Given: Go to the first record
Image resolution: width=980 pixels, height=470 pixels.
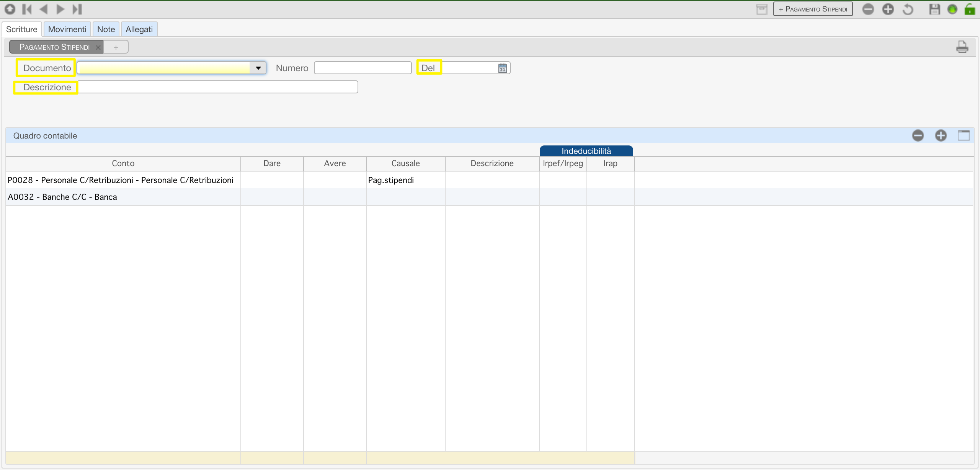Looking at the screenshot, I should [27, 9].
